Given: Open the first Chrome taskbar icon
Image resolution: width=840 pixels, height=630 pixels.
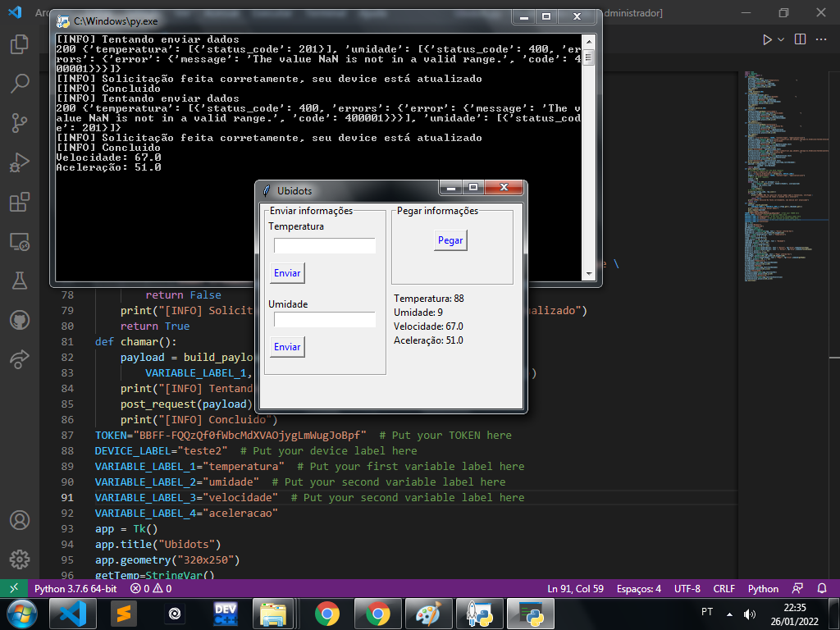Looking at the screenshot, I should (326, 614).
